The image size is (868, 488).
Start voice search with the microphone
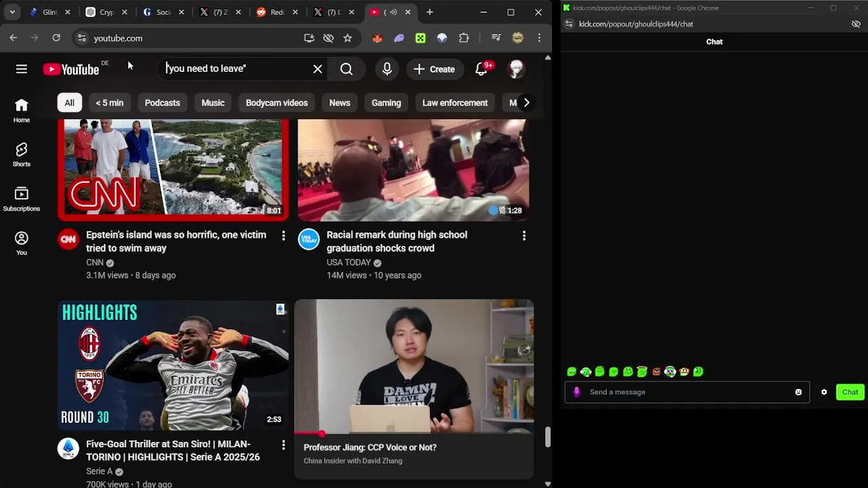387,69
